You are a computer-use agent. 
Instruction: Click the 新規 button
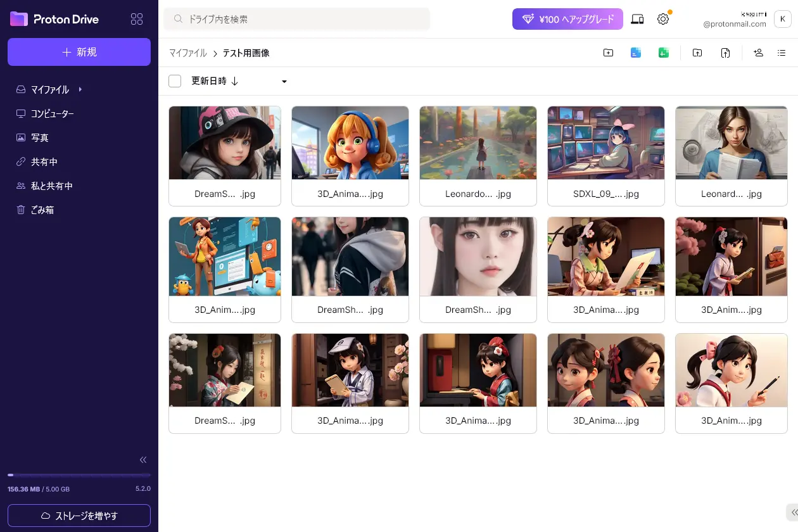[x=79, y=52]
